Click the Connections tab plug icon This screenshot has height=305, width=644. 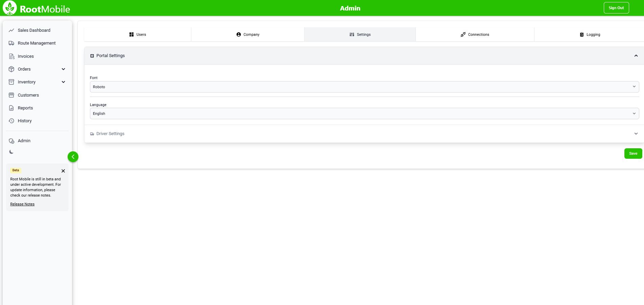tap(463, 34)
